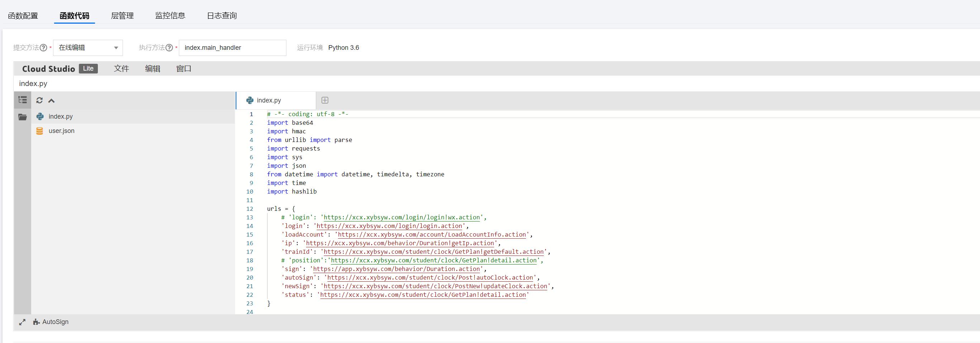The image size is (980, 343).
Task: Click the 'import hashlib' code line
Action: point(292,192)
